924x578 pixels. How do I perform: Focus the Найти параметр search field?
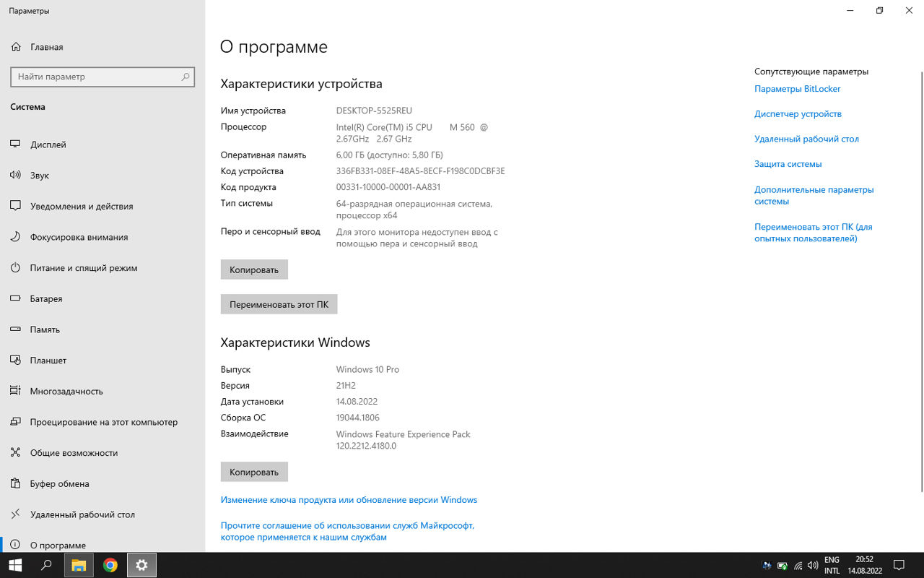[x=103, y=77]
